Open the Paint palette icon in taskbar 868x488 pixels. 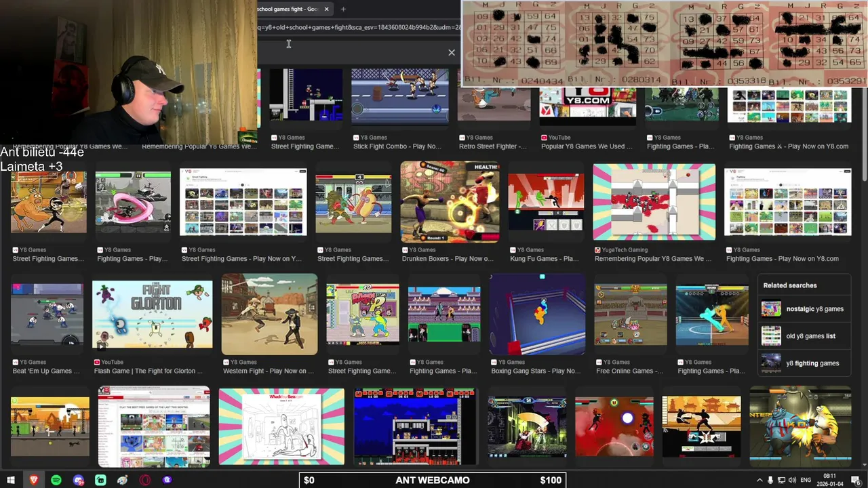click(x=123, y=480)
